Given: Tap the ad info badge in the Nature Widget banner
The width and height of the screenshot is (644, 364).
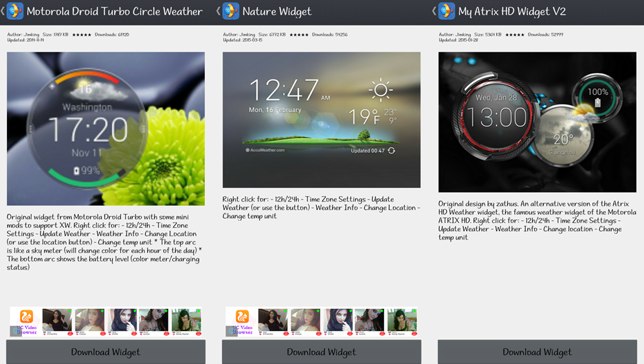Looking at the screenshot, I should pyautogui.click(x=231, y=331).
